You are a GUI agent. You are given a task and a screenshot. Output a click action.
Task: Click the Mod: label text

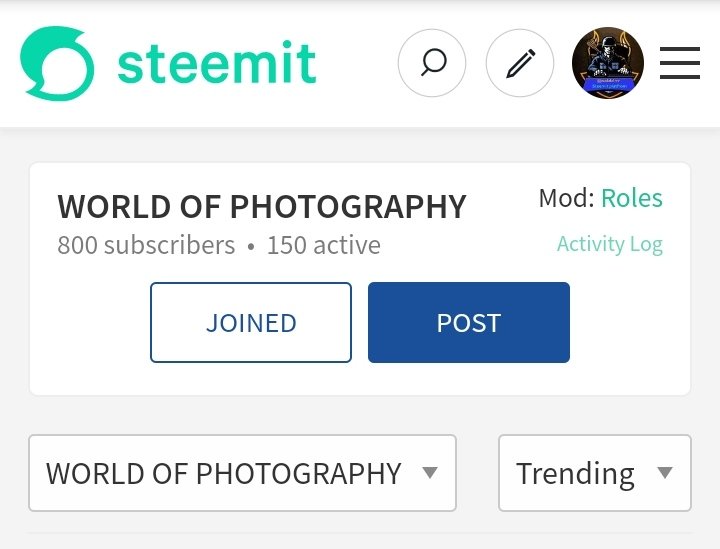567,198
